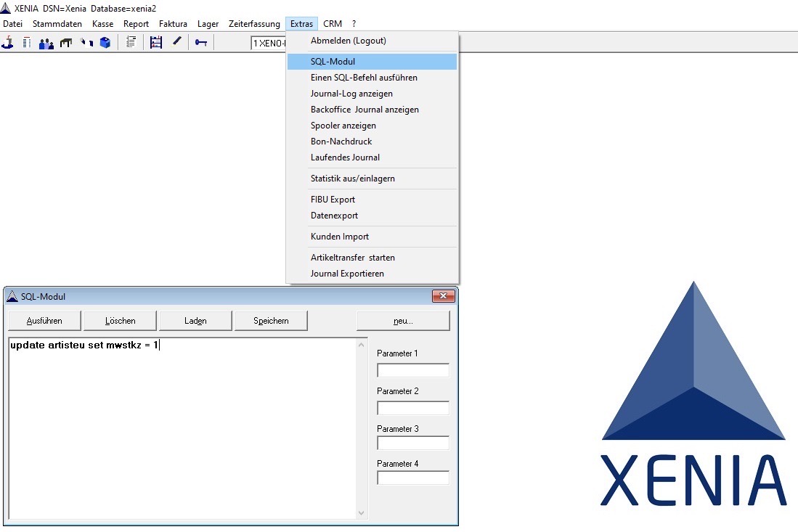The width and height of the screenshot is (798, 532).
Task: Click the SQL text area scroll-down arrow
Action: tap(362, 512)
